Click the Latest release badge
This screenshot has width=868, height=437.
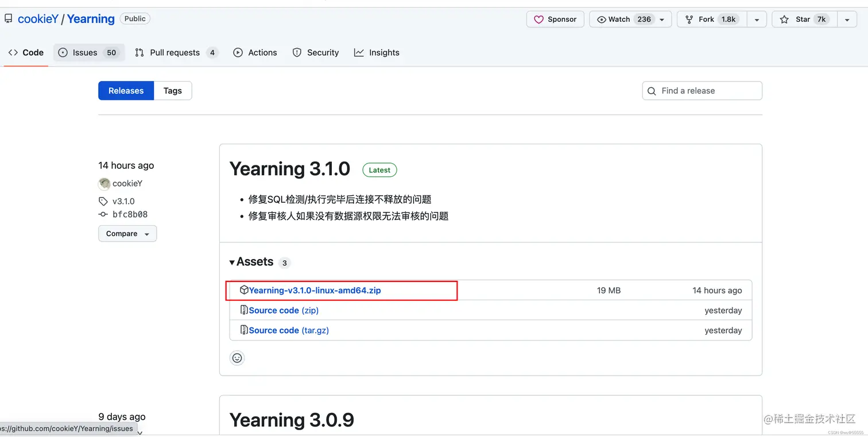pyautogui.click(x=379, y=170)
